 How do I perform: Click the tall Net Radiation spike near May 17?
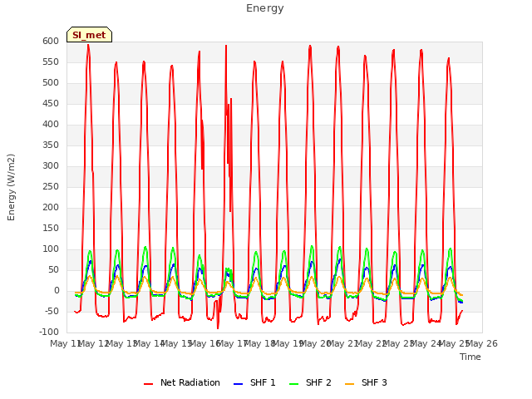coord(226,80)
